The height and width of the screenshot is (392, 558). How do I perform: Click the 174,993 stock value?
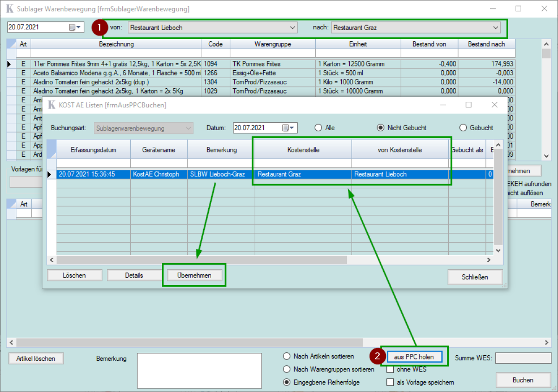(x=486, y=64)
